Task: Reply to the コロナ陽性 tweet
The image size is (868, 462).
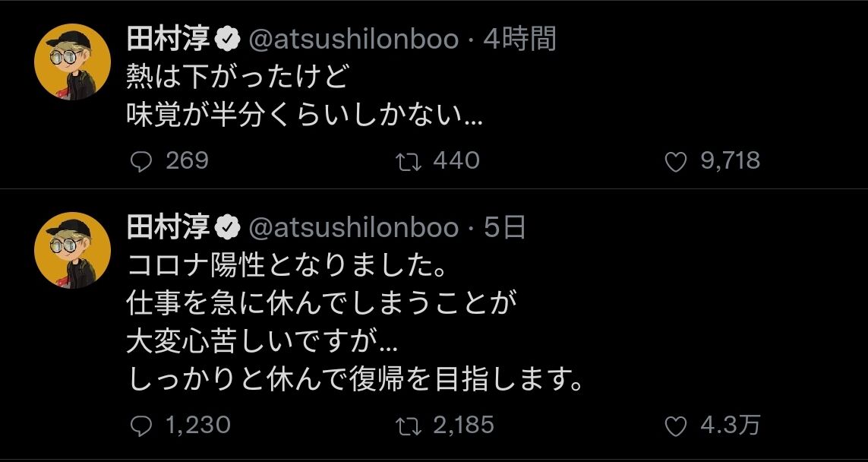Action: 140,426
